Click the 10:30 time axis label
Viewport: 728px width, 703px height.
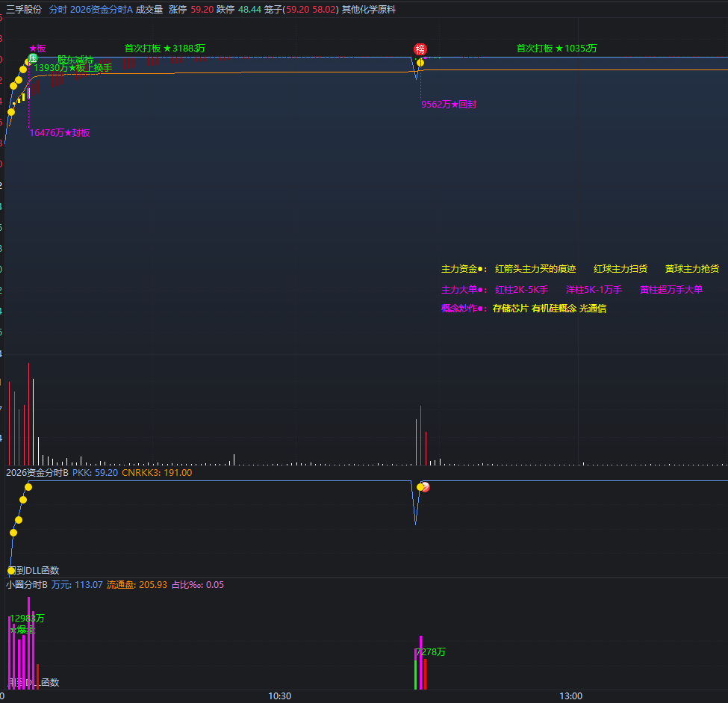(279, 696)
